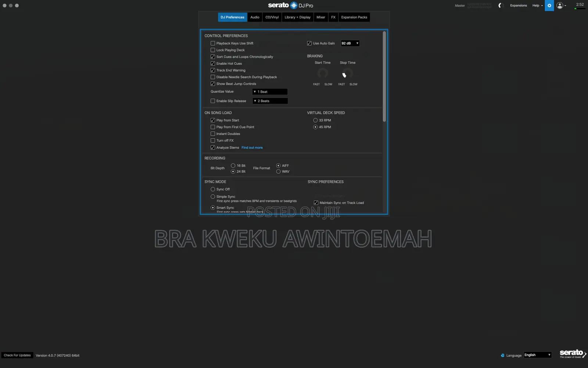Toggle Track End Warning checkbox
The image size is (588, 368).
click(x=213, y=70)
